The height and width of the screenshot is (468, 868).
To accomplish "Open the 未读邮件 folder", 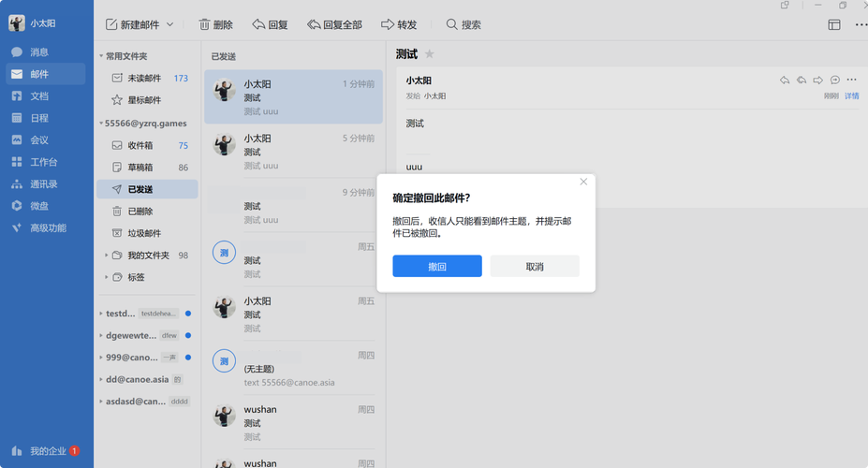I will [147, 78].
